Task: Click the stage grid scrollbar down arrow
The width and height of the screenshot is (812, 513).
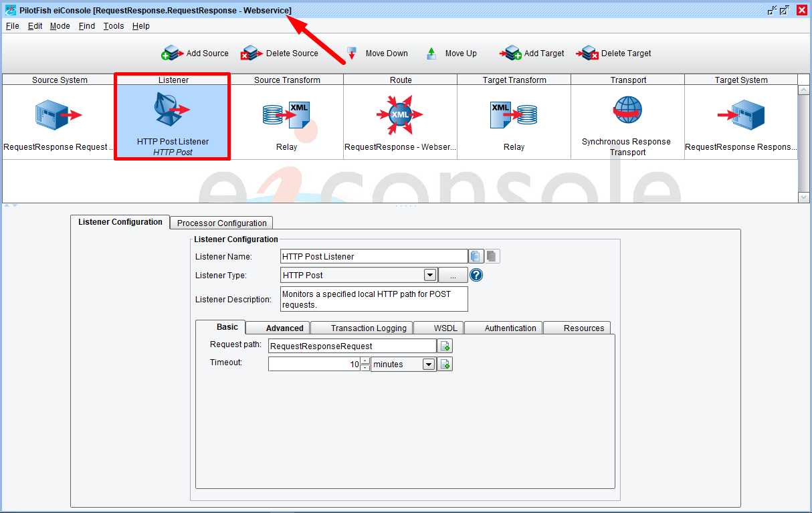Action: click(804, 197)
